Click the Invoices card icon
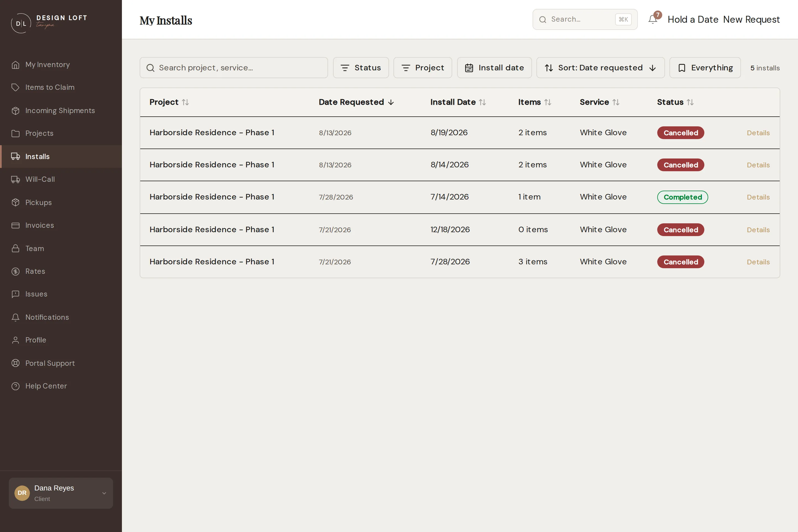Screen dimensions: 798x532 pos(16,225)
